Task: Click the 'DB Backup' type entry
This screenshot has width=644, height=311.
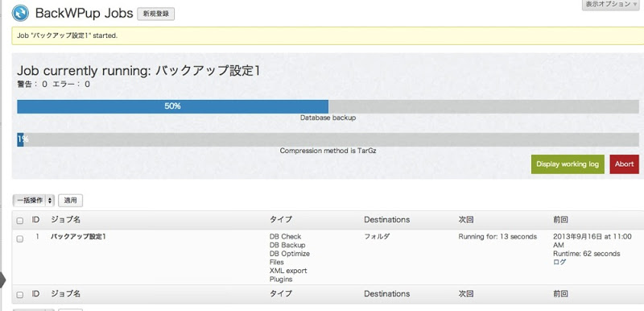Action: pos(287,245)
